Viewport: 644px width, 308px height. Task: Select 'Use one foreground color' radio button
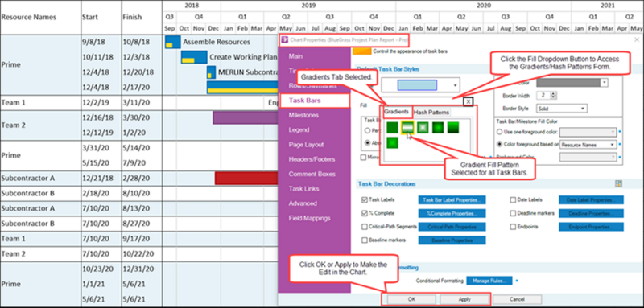click(x=500, y=132)
